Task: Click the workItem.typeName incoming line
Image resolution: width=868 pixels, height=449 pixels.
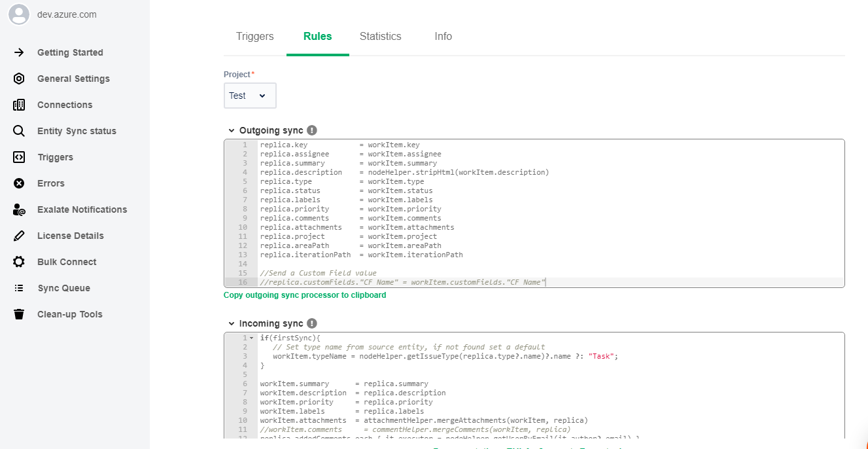Action: [x=445, y=356]
